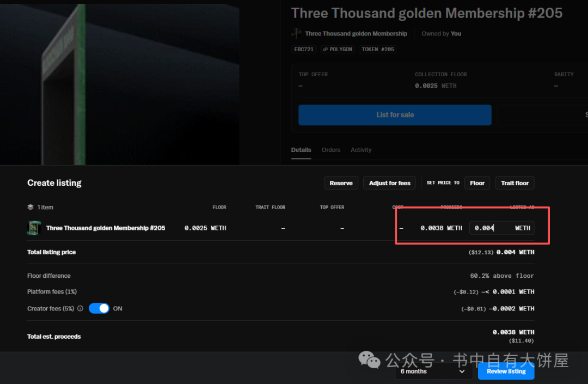Click the stacked layers icon beside '1 item'

click(x=30, y=207)
